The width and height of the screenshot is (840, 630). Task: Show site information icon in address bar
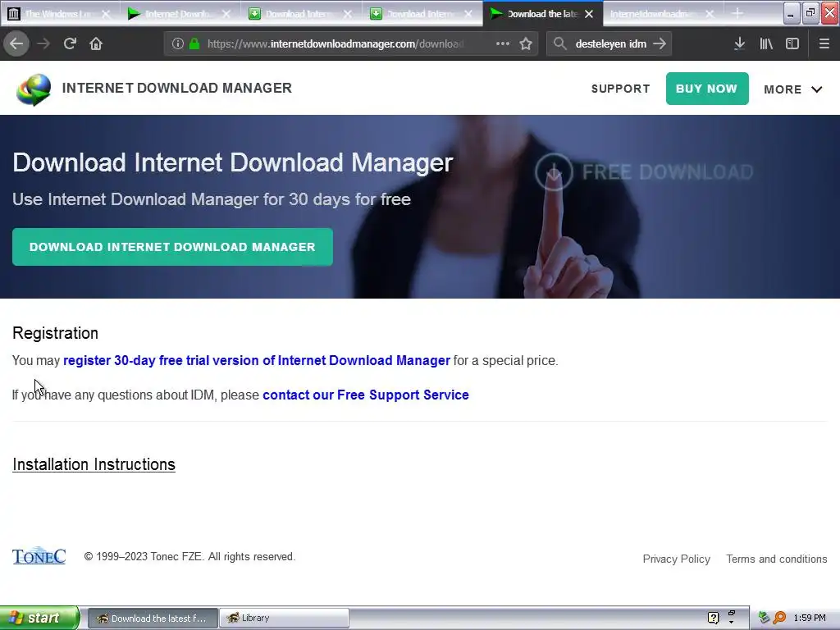(x=178, y=44)
